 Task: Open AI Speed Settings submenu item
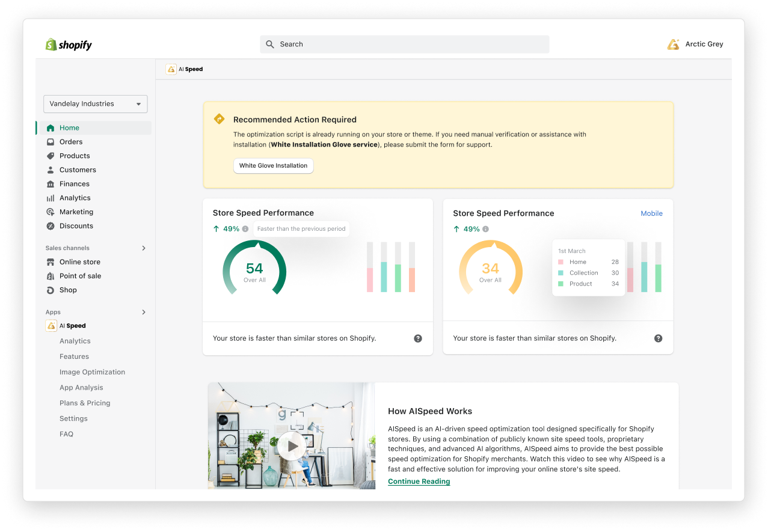[x=73, y=419]
